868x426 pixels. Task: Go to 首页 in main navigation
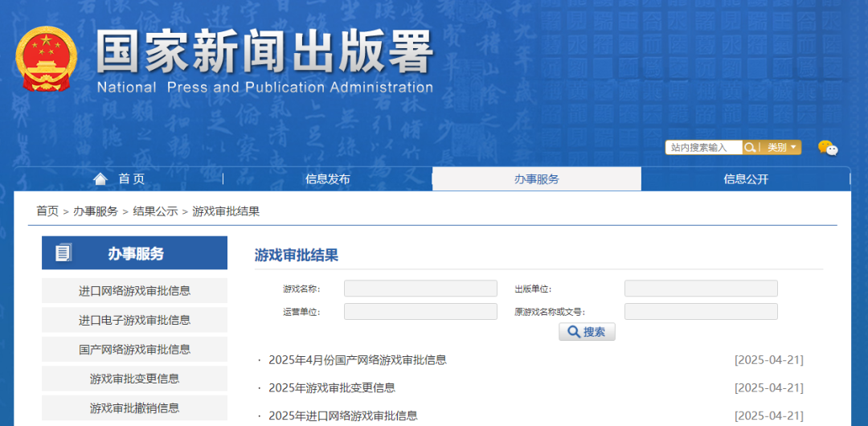(x=131, y=179)
